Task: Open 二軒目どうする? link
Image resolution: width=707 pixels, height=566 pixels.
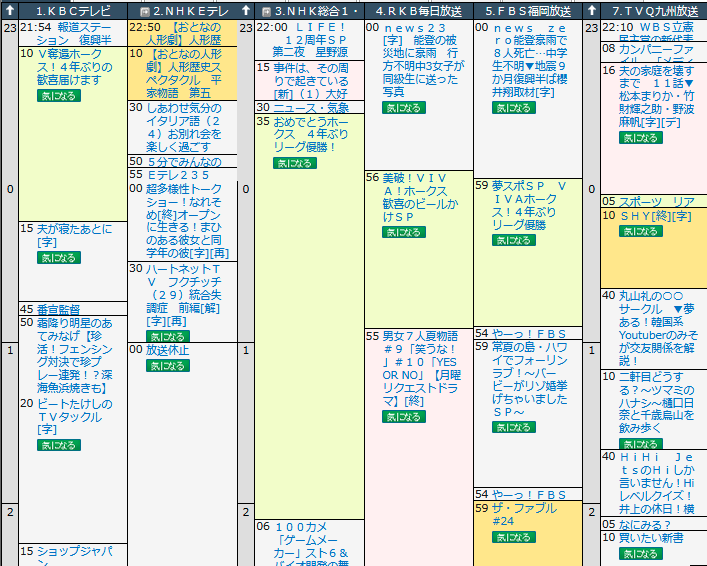Action: coord(656,402)
